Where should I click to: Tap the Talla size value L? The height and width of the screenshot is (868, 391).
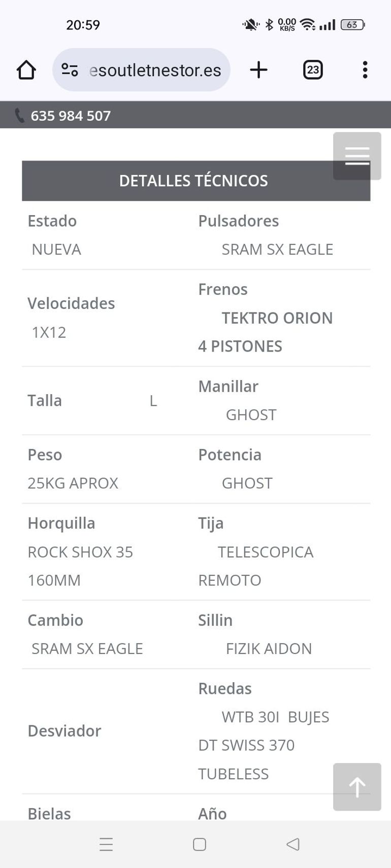153,401
